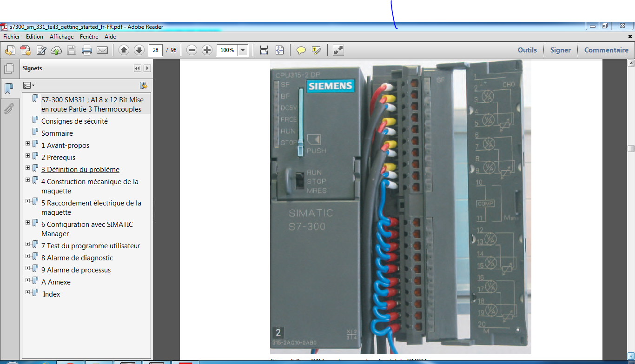Switch to read mode with arrows icon
Viewport: 635px width, 364px height.
coord(338,50)
